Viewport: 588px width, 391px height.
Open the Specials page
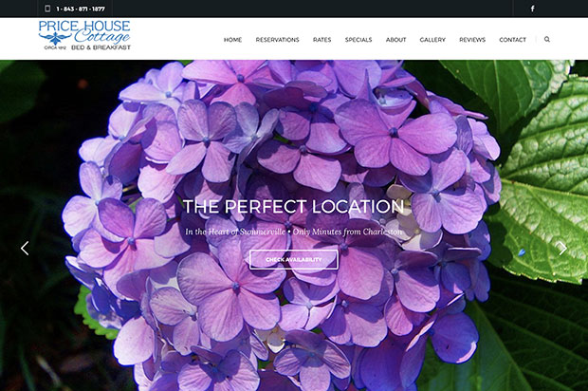[x=358, y=40]
